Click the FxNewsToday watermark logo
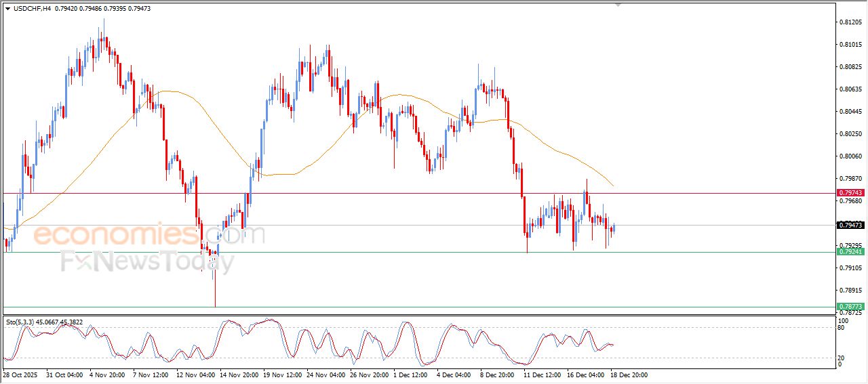The width and height of the screenshot is (868, 384). click(147, 261)
